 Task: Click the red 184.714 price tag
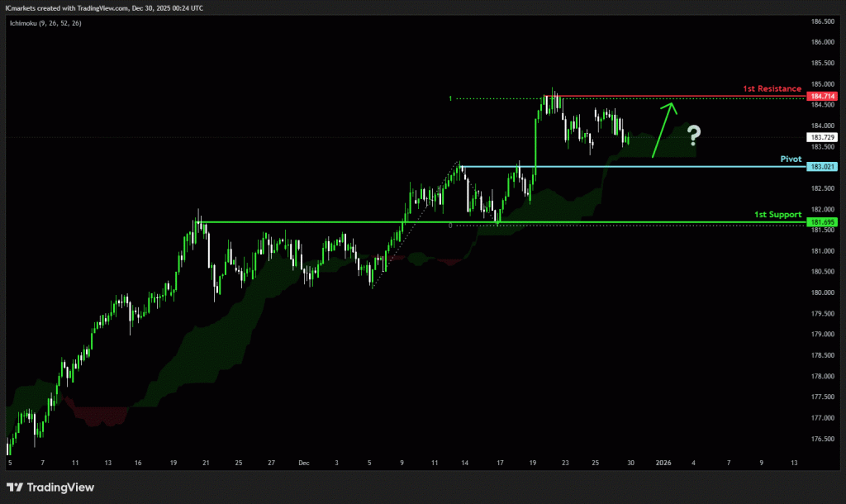(821, 97)
